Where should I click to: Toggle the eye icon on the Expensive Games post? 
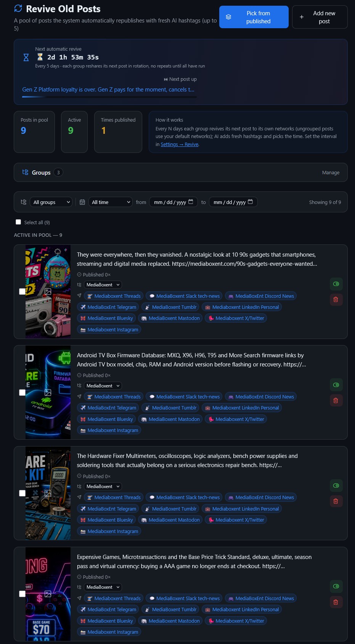(336, 586)
